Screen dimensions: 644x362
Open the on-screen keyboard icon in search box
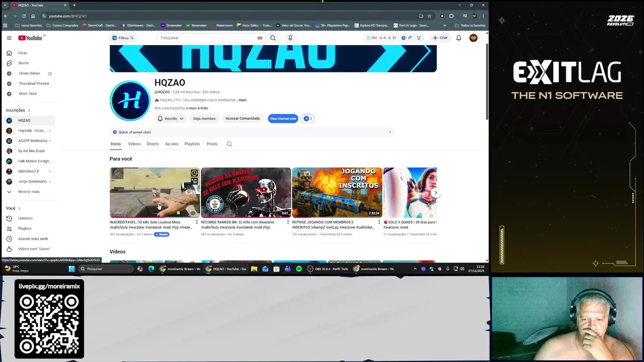(260, 38)
